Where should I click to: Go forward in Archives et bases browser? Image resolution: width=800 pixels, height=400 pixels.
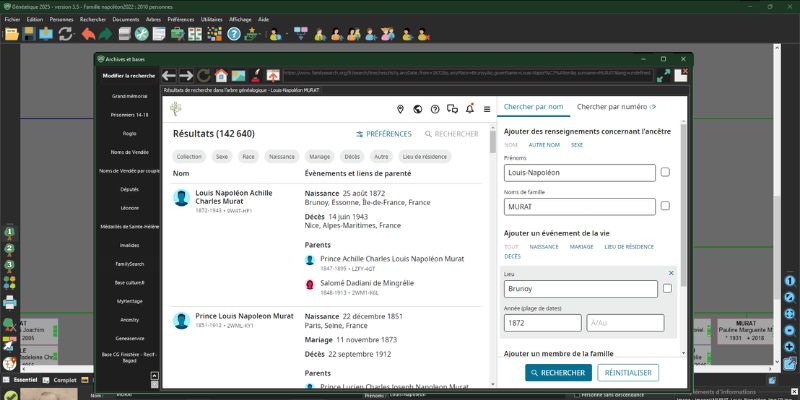point(186,76)
